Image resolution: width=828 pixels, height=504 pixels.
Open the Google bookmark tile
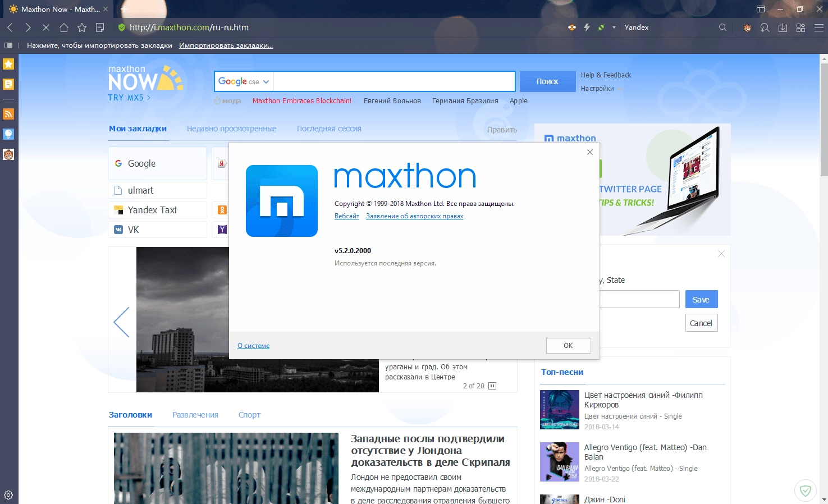(157, 163)
